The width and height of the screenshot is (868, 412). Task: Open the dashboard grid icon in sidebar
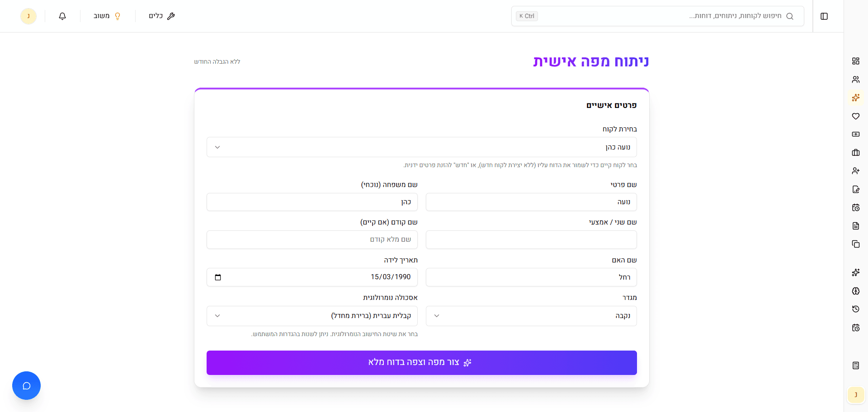click(x=856, y=61)
